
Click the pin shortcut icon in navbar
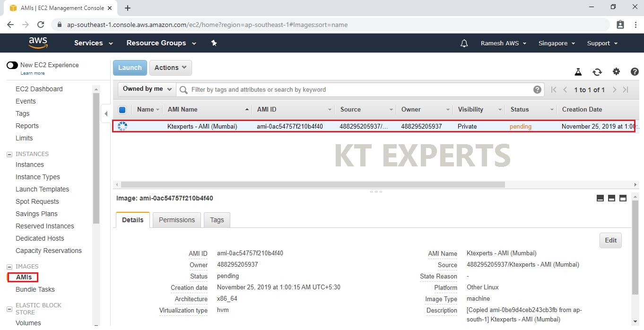[x=214, y=43]
